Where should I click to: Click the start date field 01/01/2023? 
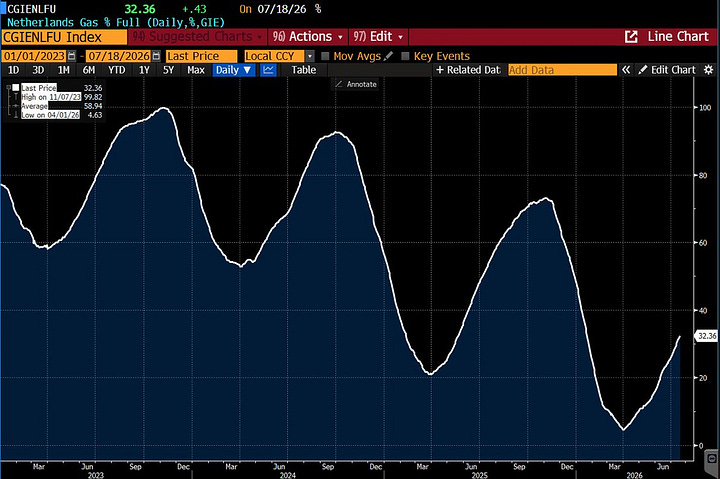(34, 56)
